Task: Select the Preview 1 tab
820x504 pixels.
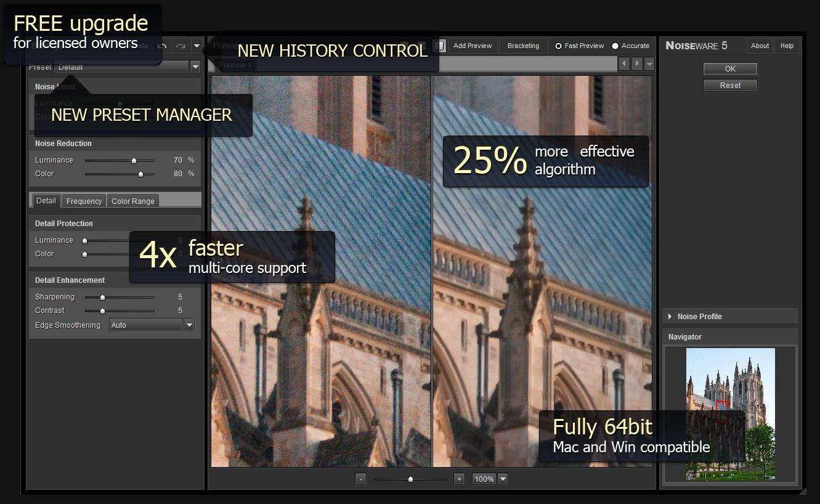Action: (235, 65)
